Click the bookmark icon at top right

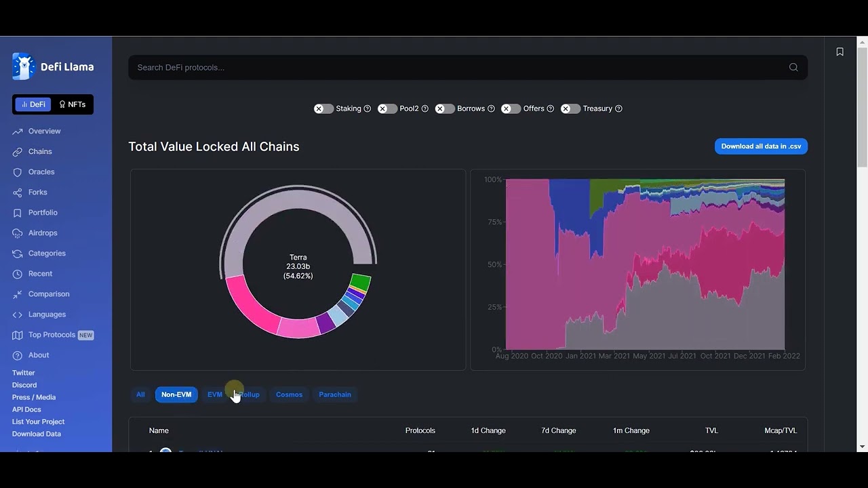point(840,52)
